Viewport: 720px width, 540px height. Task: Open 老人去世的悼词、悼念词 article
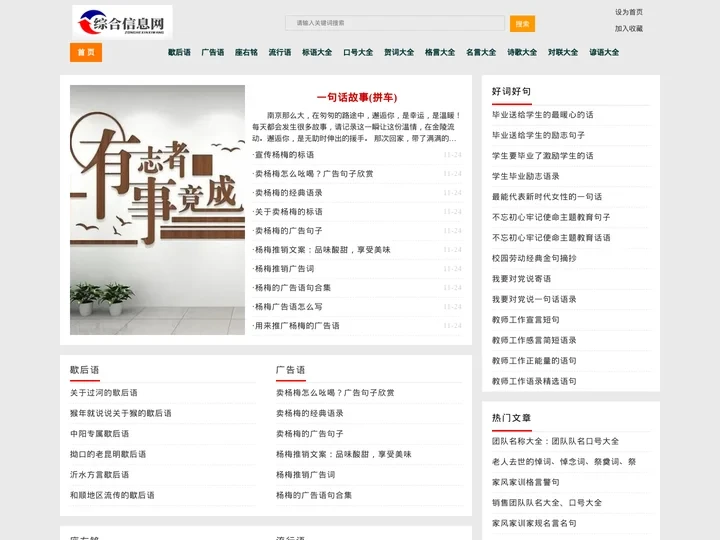(x=564, y=462)
